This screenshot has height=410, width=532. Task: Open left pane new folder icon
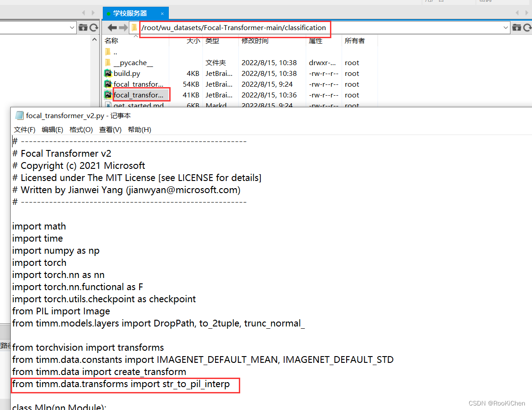83,27
